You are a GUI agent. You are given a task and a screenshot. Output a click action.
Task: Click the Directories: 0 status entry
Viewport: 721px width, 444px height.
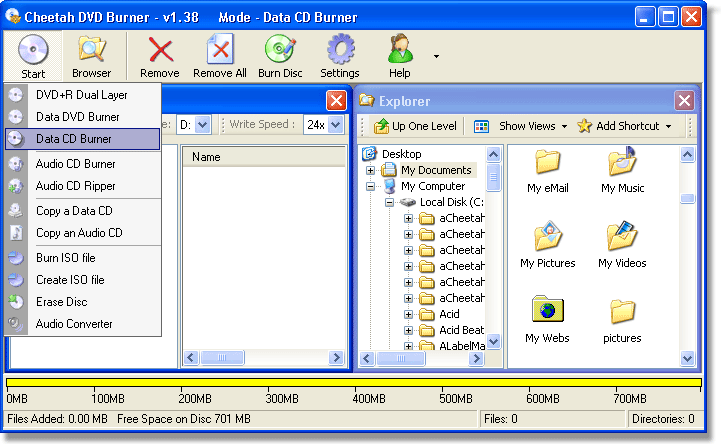pyautogui.click(x=663, y=419)
